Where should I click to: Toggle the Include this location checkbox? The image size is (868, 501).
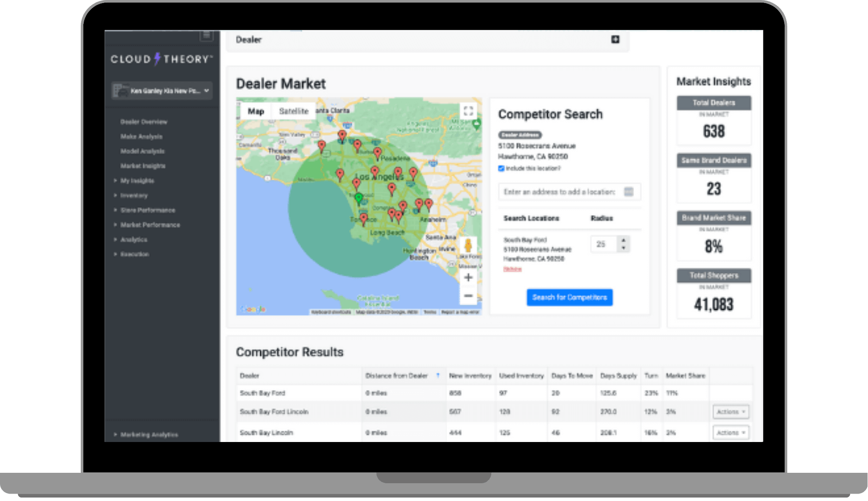(x=501, y=168)
